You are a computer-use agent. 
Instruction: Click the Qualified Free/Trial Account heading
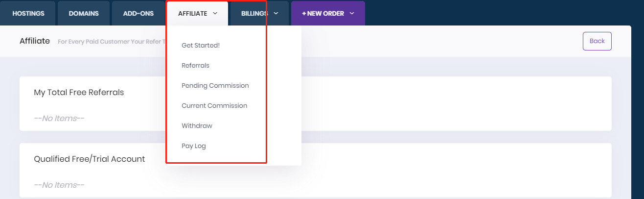click(89, 159)
